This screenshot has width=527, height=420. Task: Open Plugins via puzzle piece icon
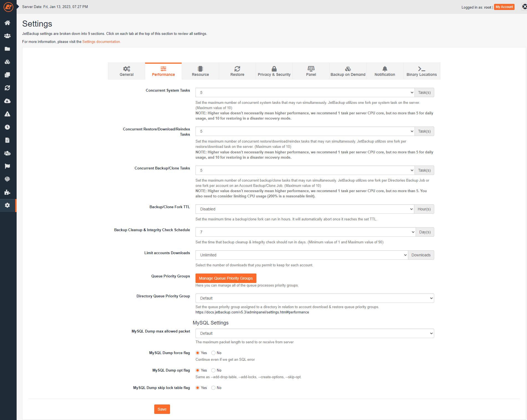point(7,192)
